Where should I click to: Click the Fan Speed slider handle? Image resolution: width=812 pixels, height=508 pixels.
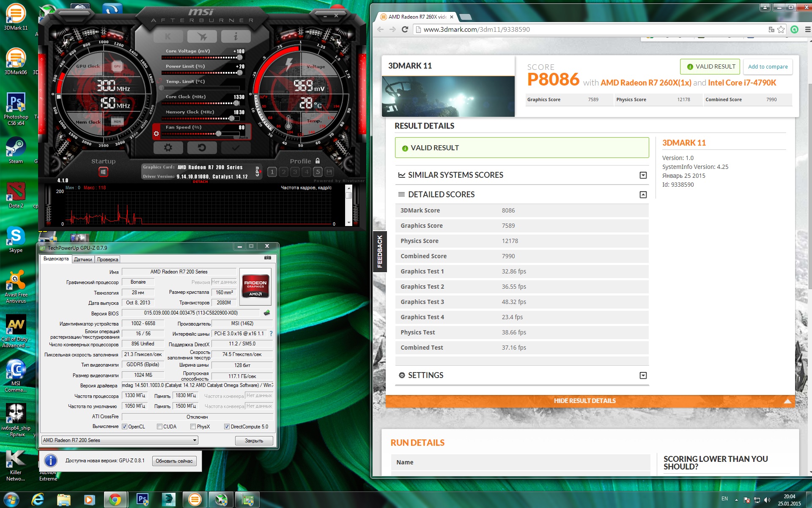[218, 134]
